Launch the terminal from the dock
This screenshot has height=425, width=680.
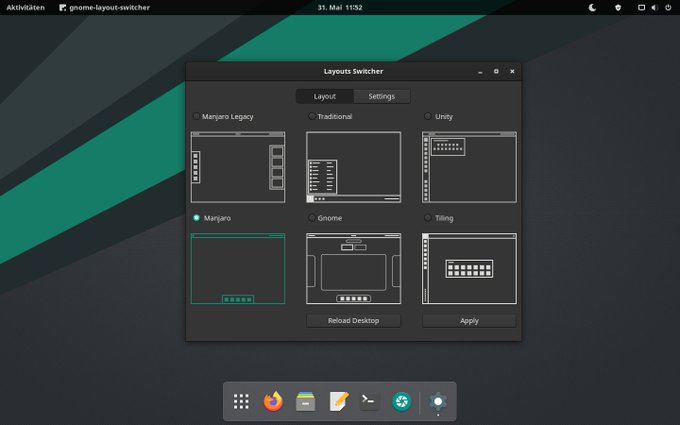(369, 401)
